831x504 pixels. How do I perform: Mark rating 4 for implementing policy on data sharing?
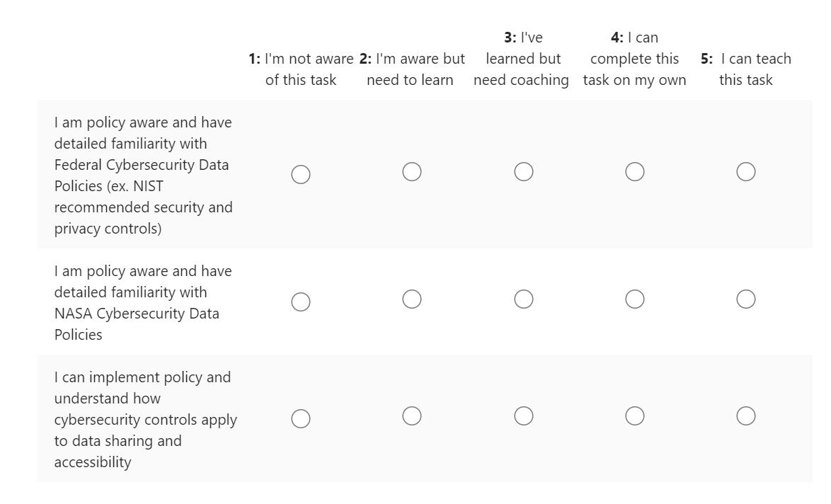pyautogui.click(x=635, y=416)
